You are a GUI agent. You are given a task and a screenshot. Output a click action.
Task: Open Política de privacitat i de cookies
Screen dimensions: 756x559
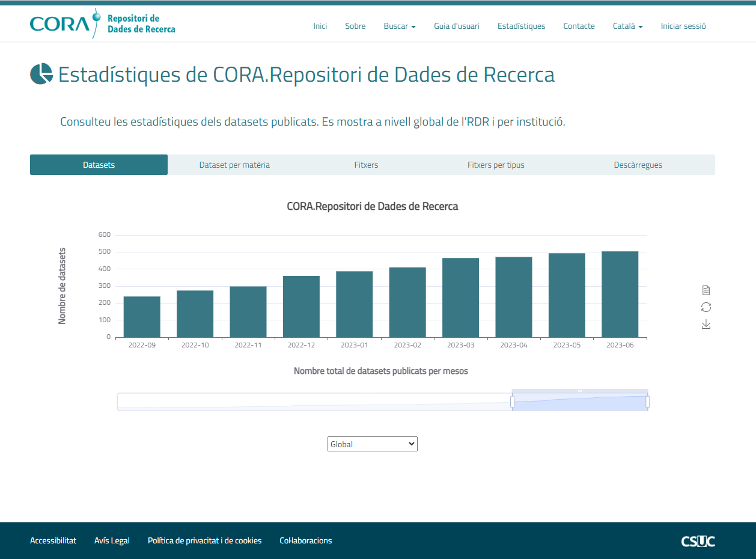click(x=205, y=540)
